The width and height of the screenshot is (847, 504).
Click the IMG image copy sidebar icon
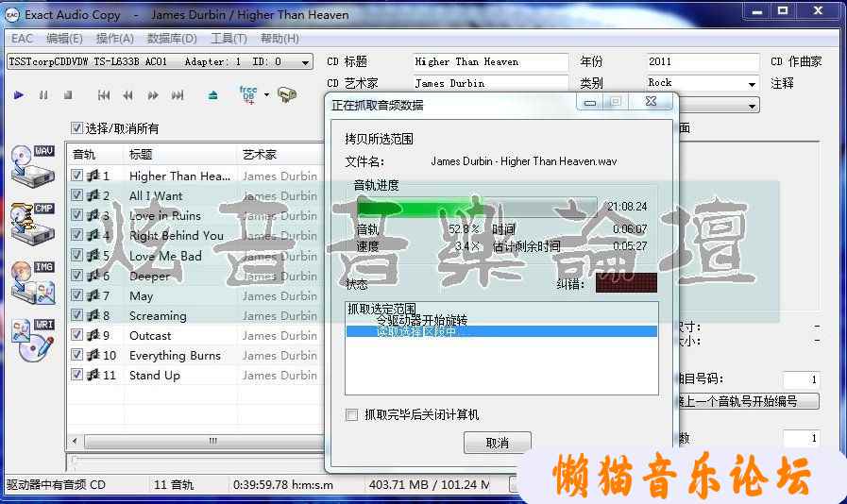point(33,281)
